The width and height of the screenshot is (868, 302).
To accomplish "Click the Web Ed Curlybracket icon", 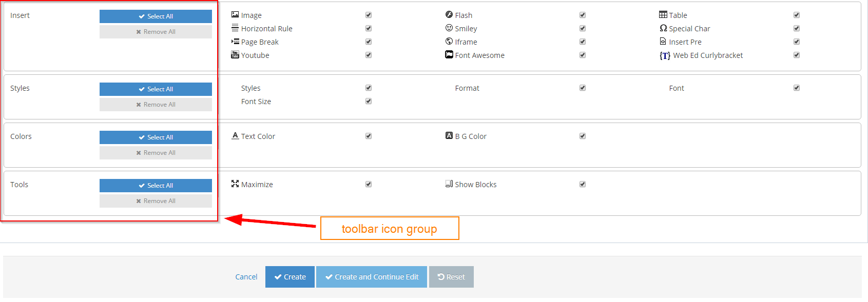I will click(664, 55).
